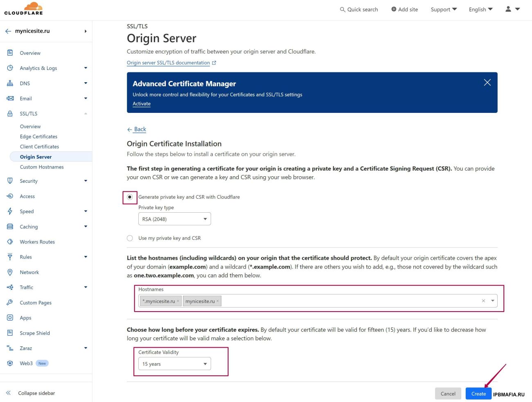The width and height of the screenshot is (532, 402).
Task: Click the back arrow beside mynicesite.ru
Action: 8,31
